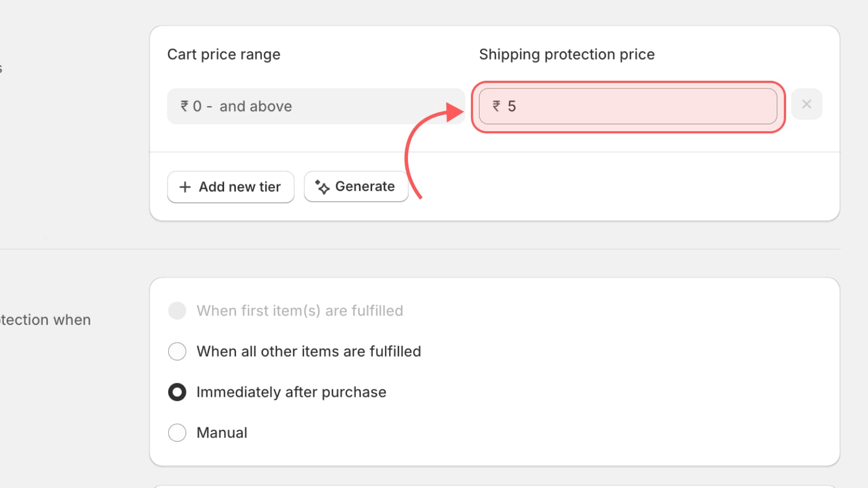Focus the Shipping protection price input
Viewport: 868px width, 488px height.
[628, 106]
